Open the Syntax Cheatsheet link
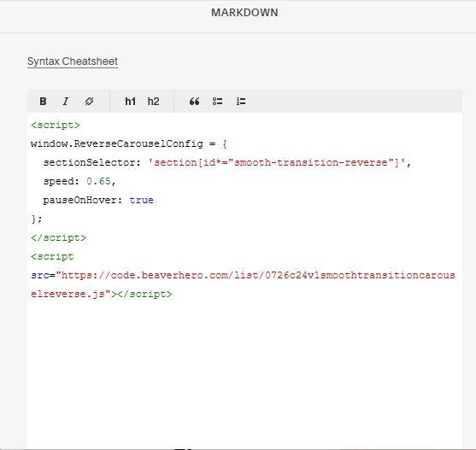The width and height of the screenshot is (476, 450). pos(73,61)
